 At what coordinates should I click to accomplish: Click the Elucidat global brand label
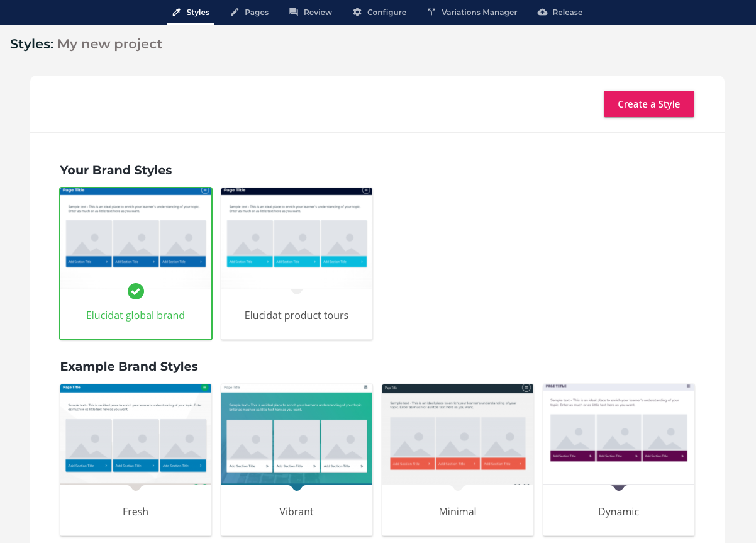[x=136, y=315]
